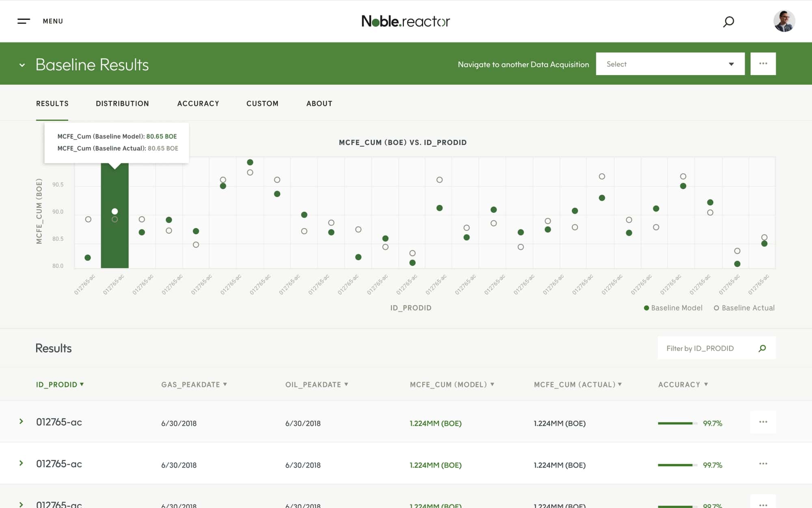Open the three-dot menu on the first results row
Viewport: 812px width, 508px height.
764,423
